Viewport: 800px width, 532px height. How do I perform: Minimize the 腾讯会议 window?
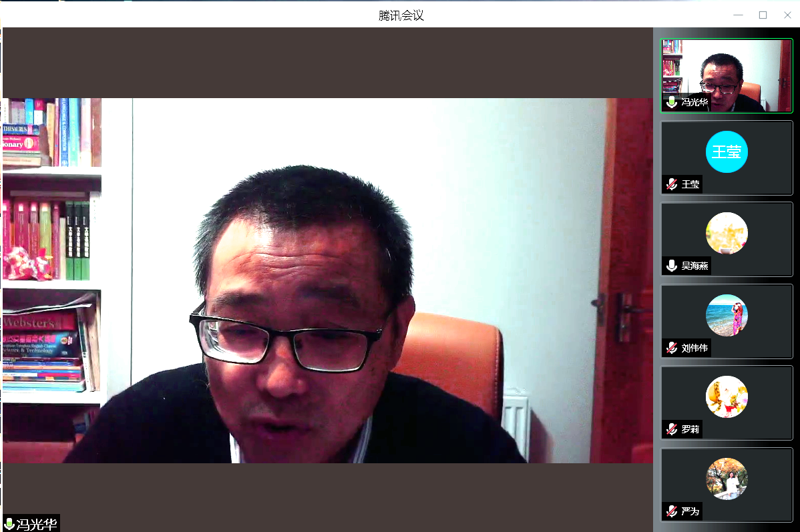pos(738,15)
